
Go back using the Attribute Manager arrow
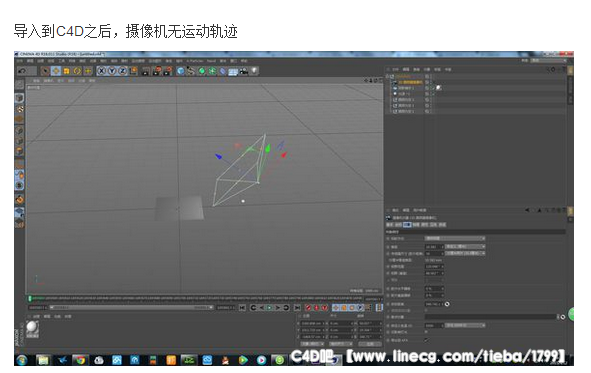[527, 210]
